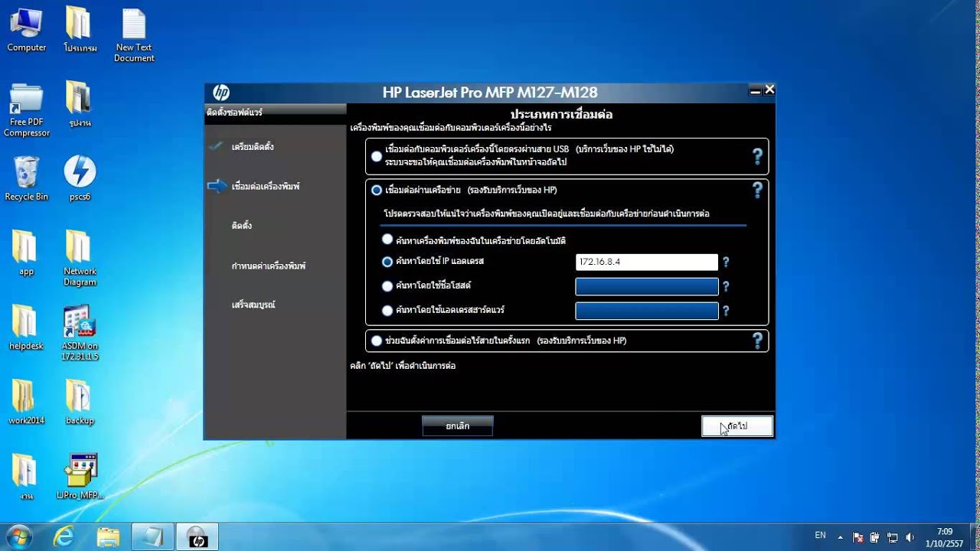
Task: Launch the pscs6 shortcut
Action: (x=80, y=178)
